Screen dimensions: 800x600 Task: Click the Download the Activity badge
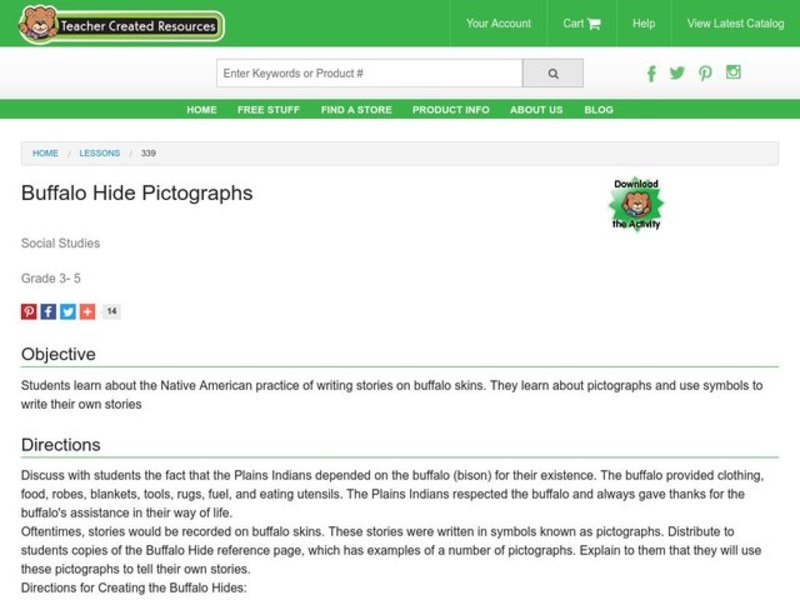[x=636, y=204]
